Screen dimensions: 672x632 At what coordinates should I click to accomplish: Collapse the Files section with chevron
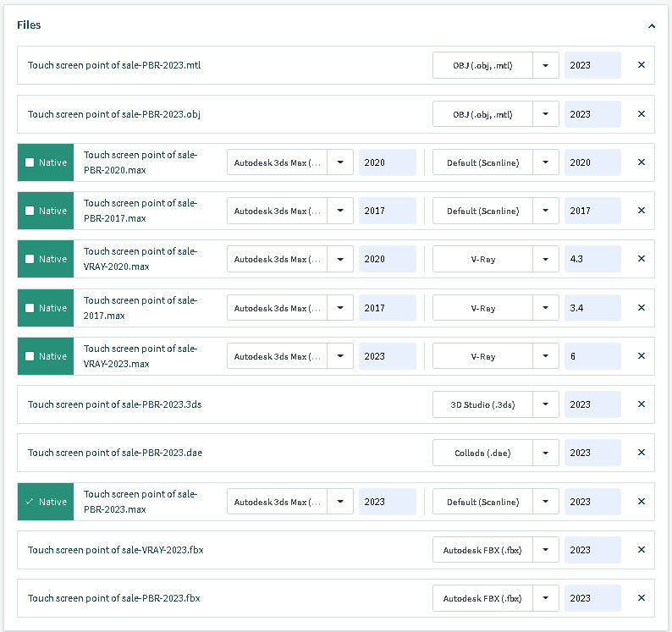pos(652,26)
